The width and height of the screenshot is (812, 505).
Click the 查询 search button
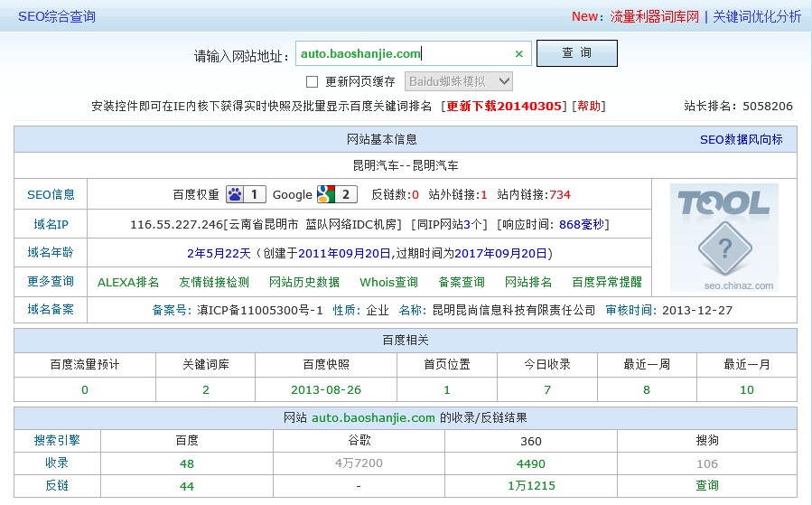[577, 53]
